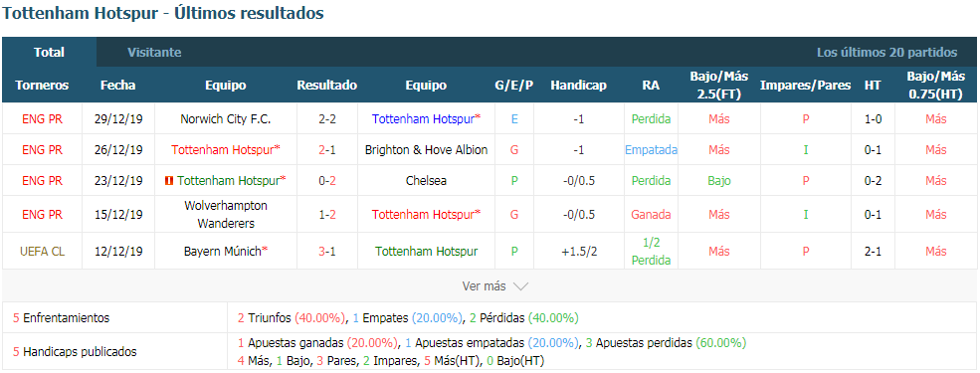Viewport: 980px width, 373px height.
Task: Select the Total tab
Action: [x=50, y=53]
